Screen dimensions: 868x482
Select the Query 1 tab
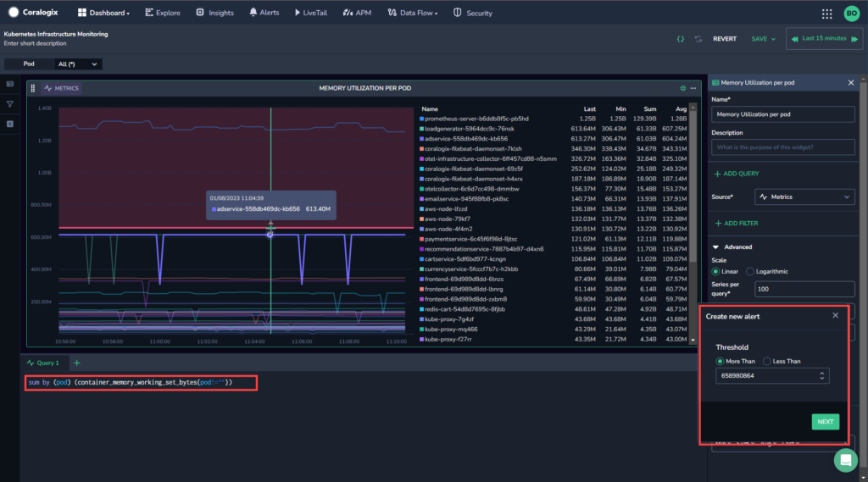(x=43, y=363)
